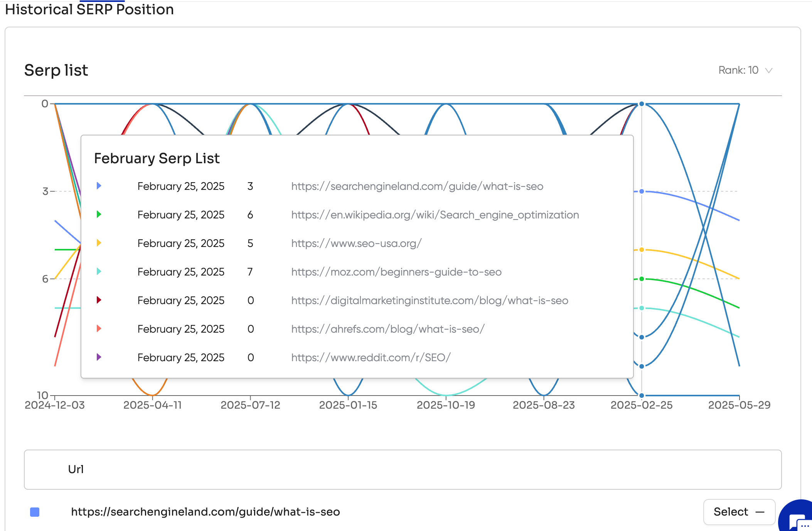Click yellow arrow icon beside seo-usa entry
812x531 pixels.
tap(99, 243)
